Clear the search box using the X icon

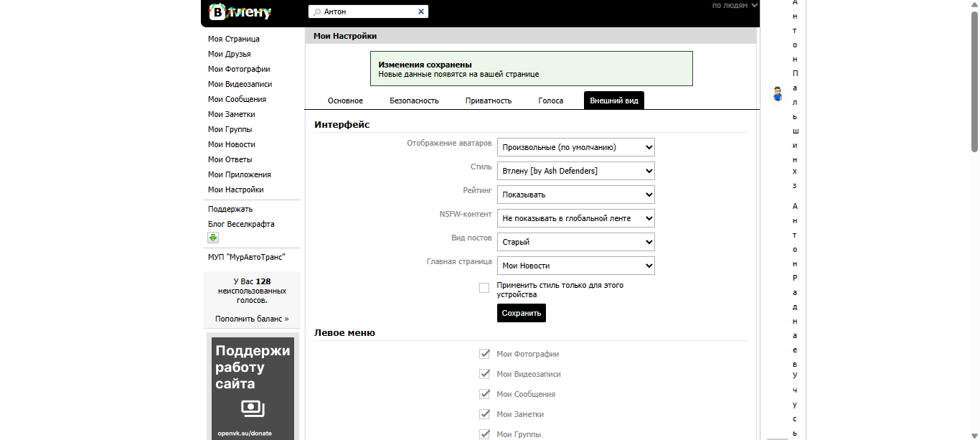[421, 11]
